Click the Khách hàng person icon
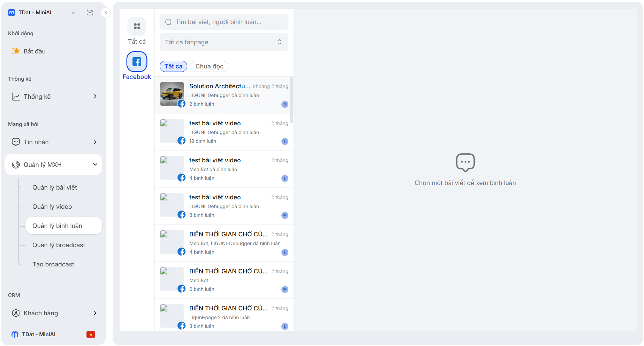Viewport: 644px width, 346px height. point(16,313)
